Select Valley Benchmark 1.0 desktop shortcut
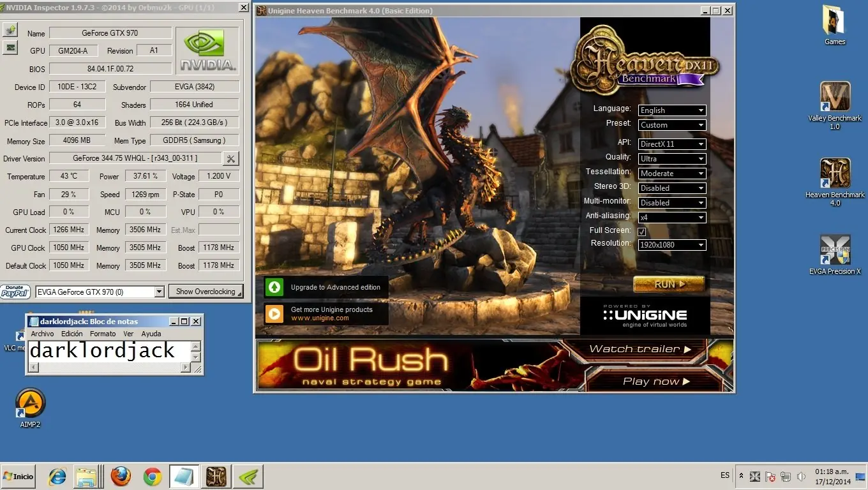This screenshot has height=490, width=868. pos(835,105)
